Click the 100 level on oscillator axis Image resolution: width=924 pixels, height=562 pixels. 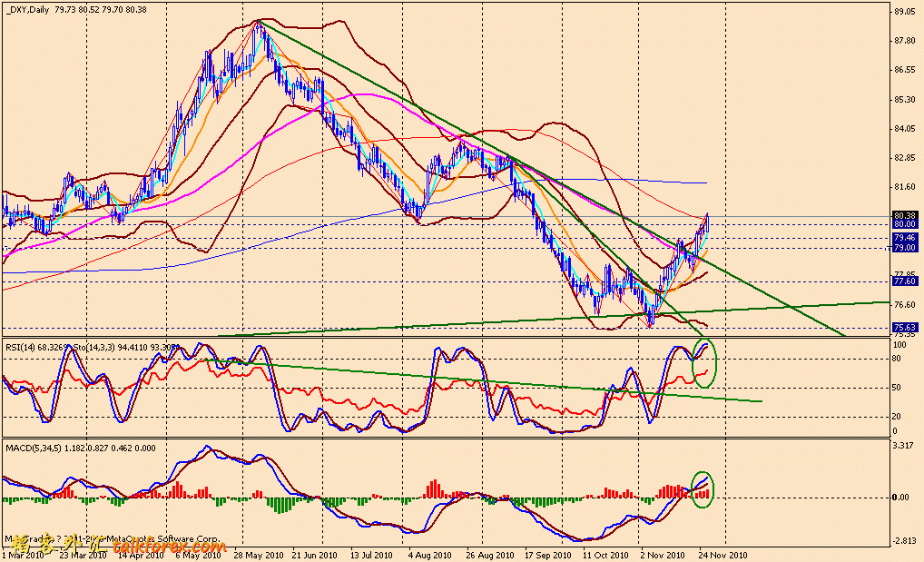click(x=899, y=344)
